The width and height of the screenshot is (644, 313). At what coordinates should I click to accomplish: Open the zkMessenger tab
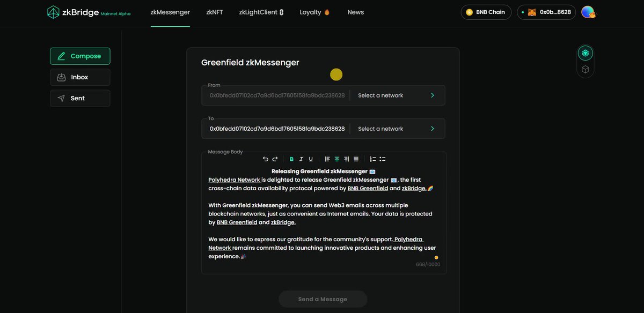(x=170, y=12)
